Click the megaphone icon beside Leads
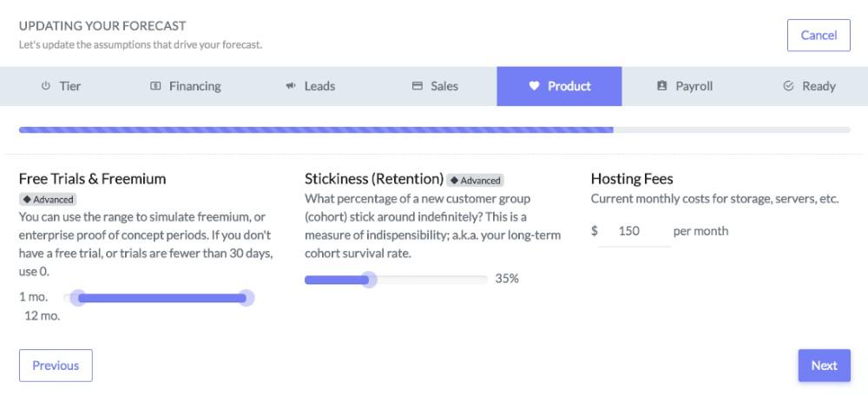Viewport: 868px width, 396px height. (x=291, y=86)
